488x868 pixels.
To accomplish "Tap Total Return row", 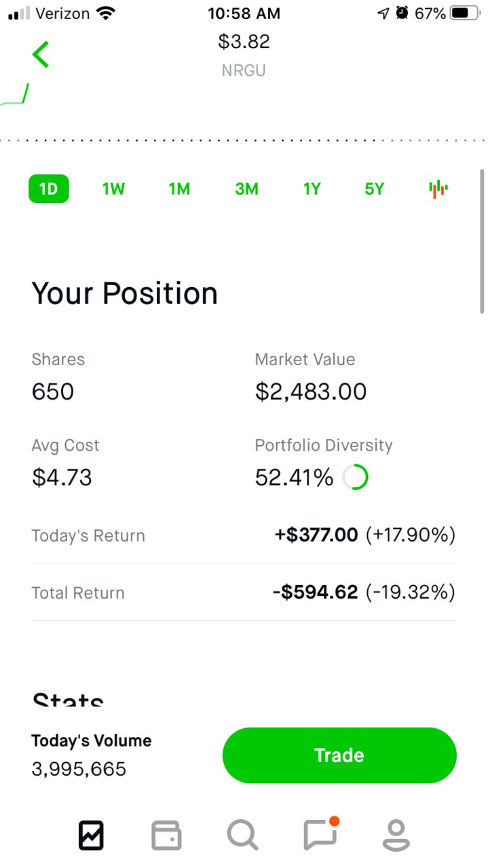I will coord(244,592).
